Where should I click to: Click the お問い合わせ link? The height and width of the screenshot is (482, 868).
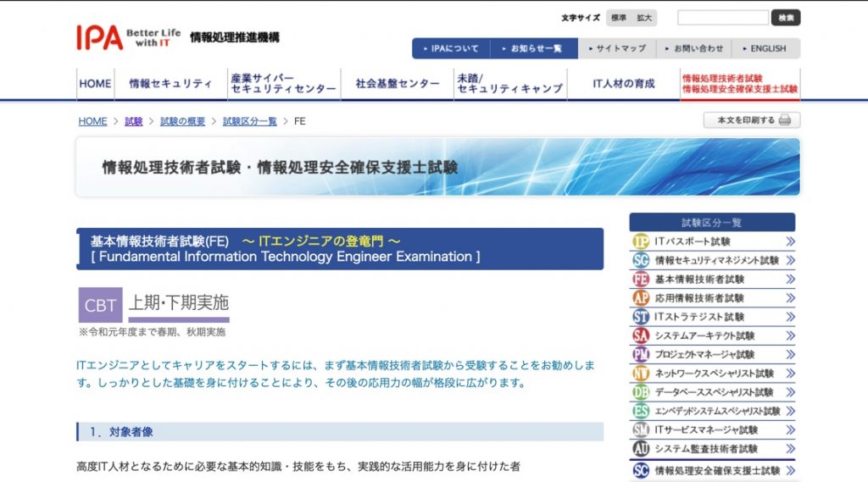[x=694, y=48]
